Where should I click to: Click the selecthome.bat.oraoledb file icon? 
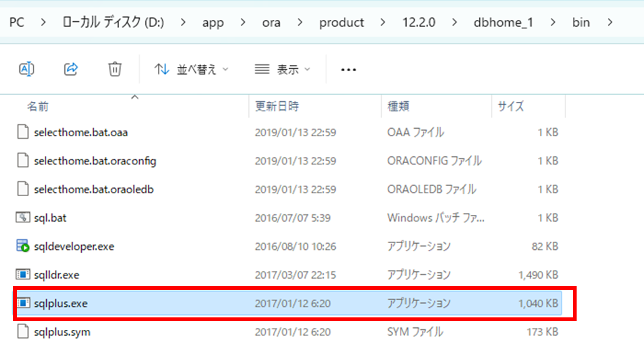point(23,189)
